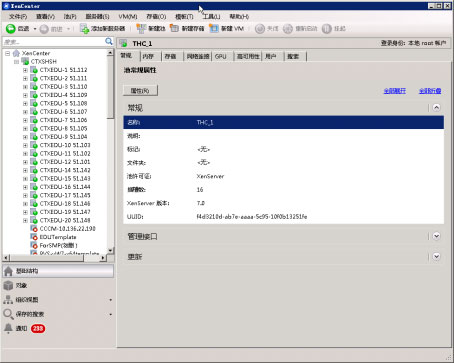Collapse the General section chevron
Viewport: 454px width, 363px height.
[x=436, y=108]
